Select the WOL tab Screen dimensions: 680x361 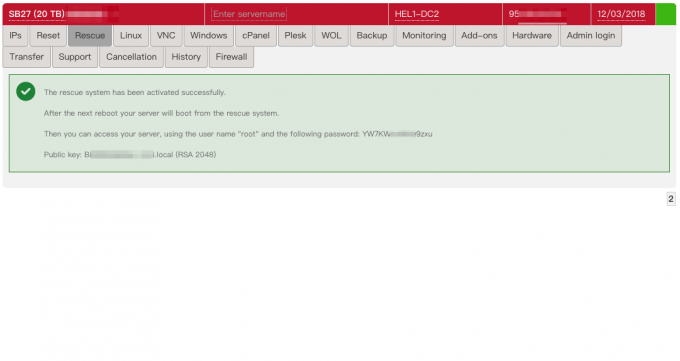[331, 36]
